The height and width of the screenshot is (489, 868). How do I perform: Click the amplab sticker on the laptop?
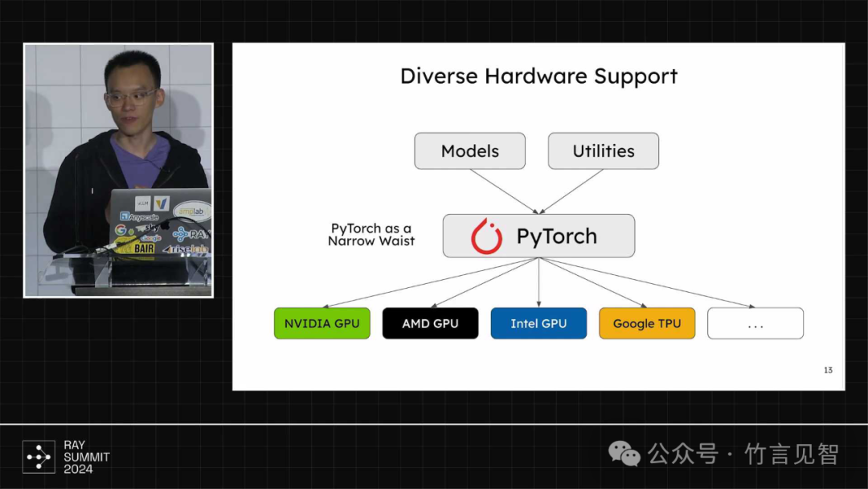(191, 211)
